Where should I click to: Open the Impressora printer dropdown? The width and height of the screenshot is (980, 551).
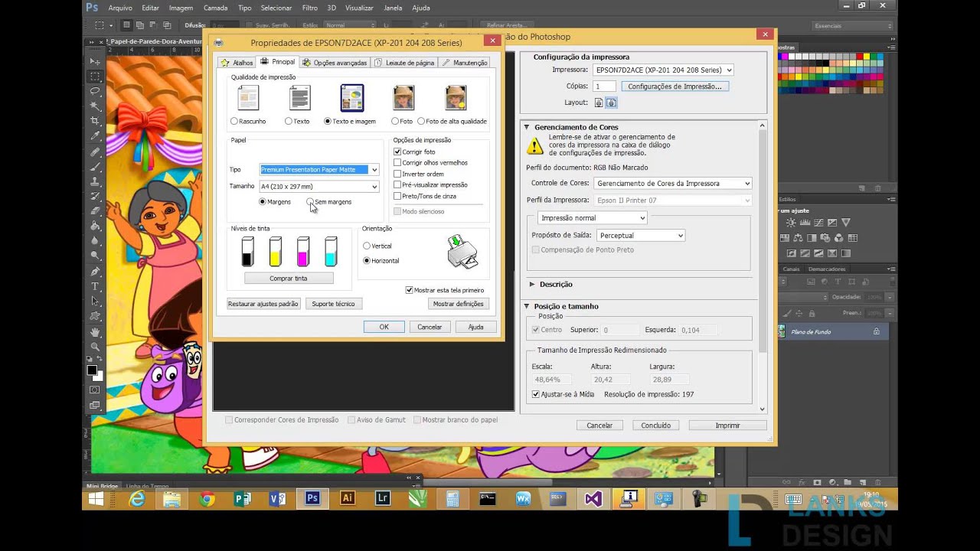664,70
